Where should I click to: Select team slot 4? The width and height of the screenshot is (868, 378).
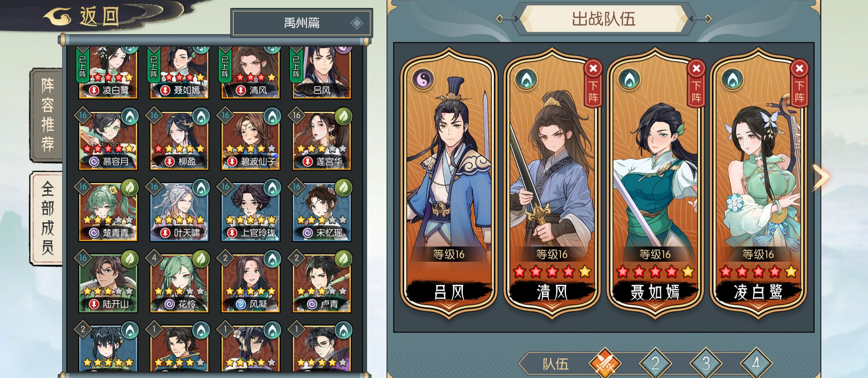(x=756, y=364)
